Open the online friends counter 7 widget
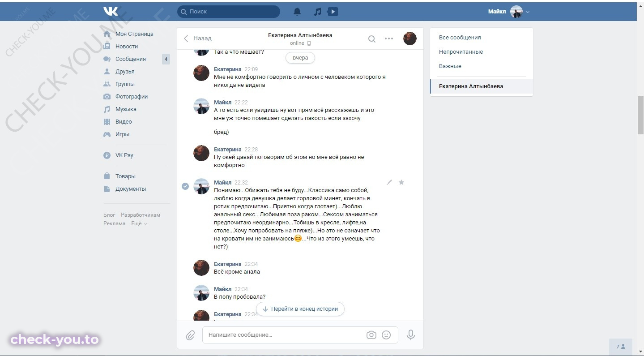This screenshot has width=644, height=356. [621, 347]
